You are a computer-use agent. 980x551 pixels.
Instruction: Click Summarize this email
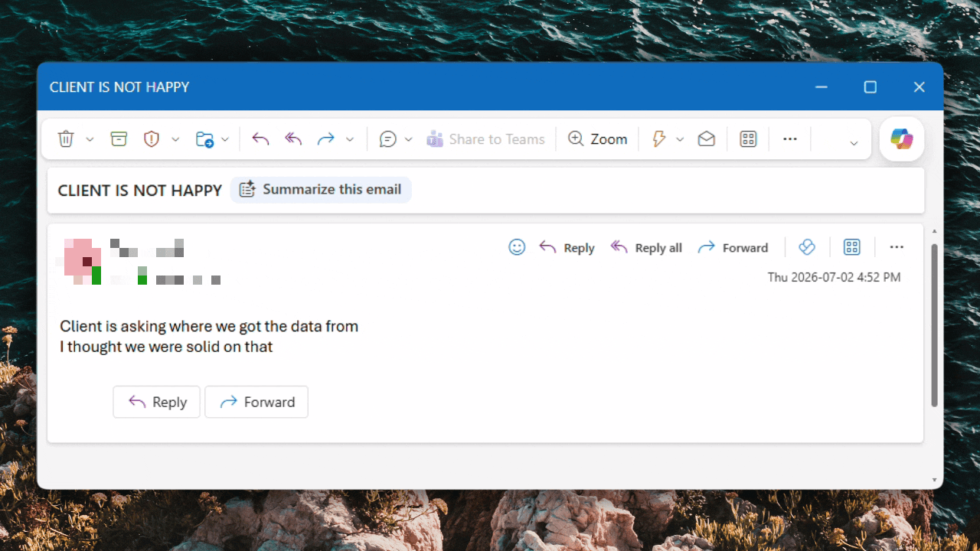pos(321,190)
